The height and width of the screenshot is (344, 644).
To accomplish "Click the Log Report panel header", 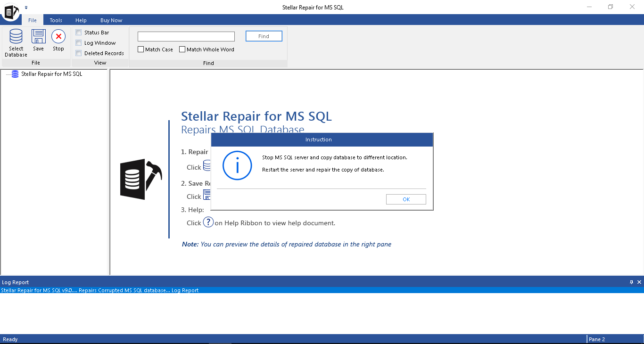I will click(x=322, y=282).
